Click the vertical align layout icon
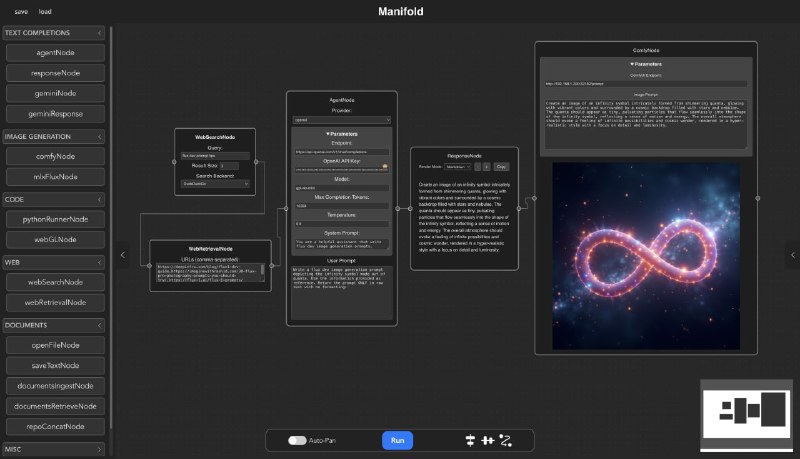800x459 pixels. tap(469, 440)
